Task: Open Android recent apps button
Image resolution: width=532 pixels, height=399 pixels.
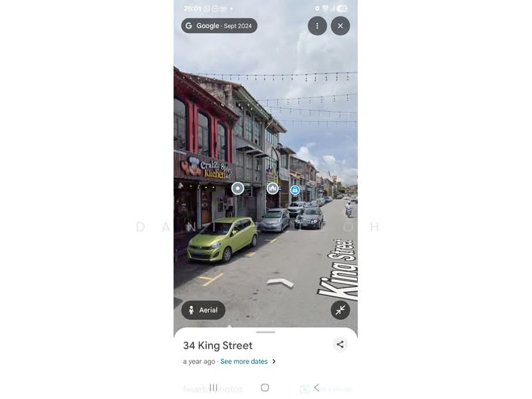Action: [213, 388]
